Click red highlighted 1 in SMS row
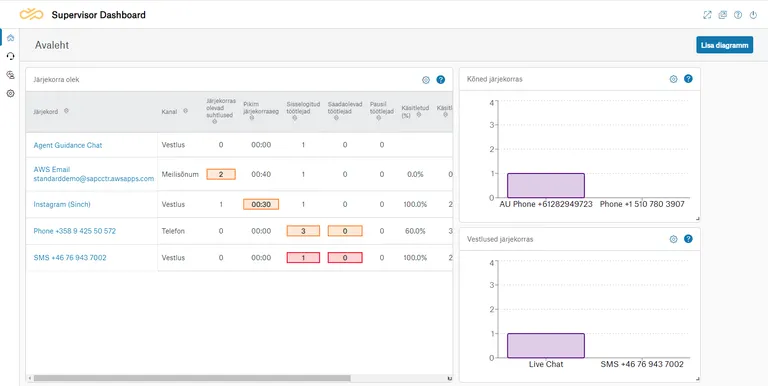Viewport: 768px width, 386px height. (303, 258)
